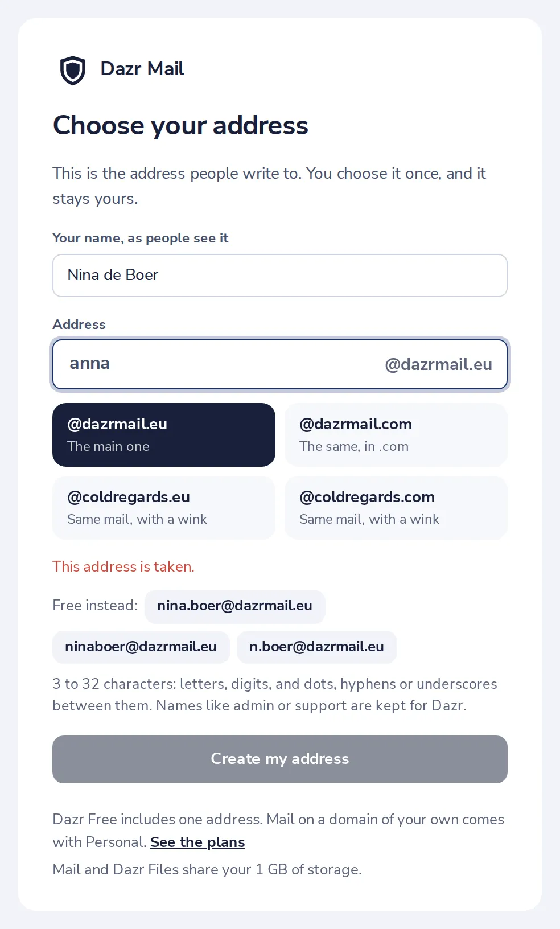Pick the @coldregards.eu domain option
Screen dimensions: 560x929
pyautogui.click(x=164, y=508)
